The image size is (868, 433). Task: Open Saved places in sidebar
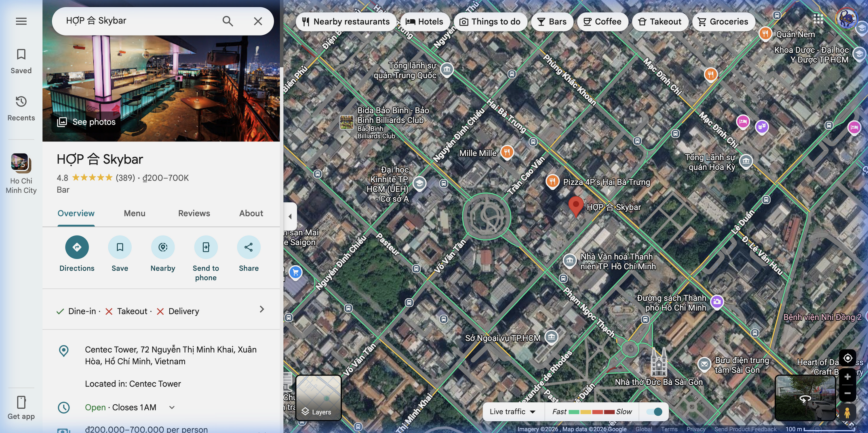pos(21,61)
